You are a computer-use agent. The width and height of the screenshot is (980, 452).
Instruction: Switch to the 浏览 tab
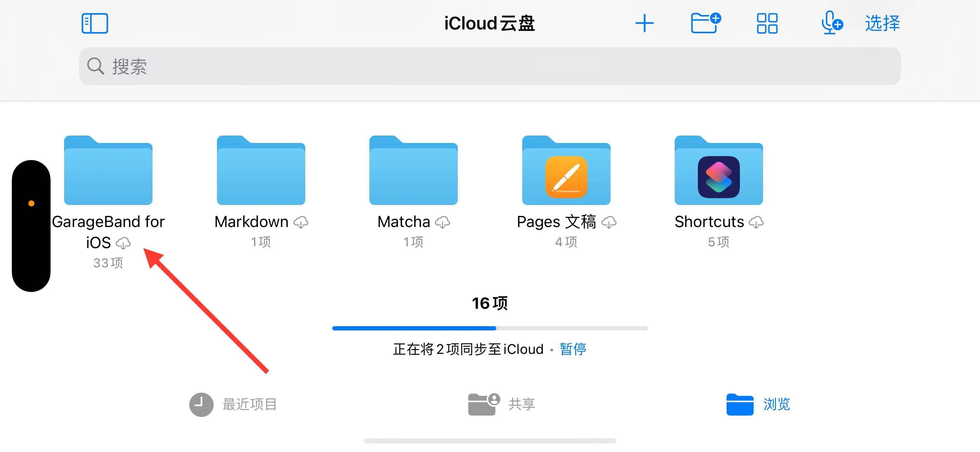758,404
